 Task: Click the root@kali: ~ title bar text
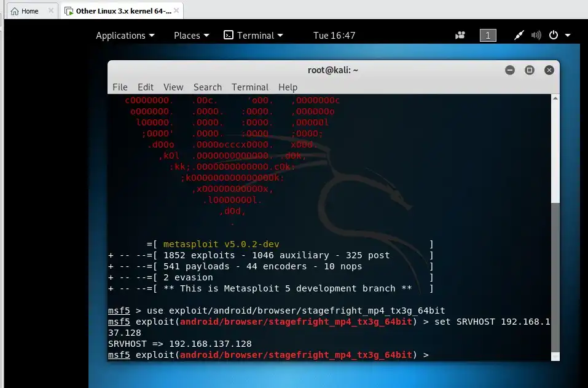click(333, 70)
